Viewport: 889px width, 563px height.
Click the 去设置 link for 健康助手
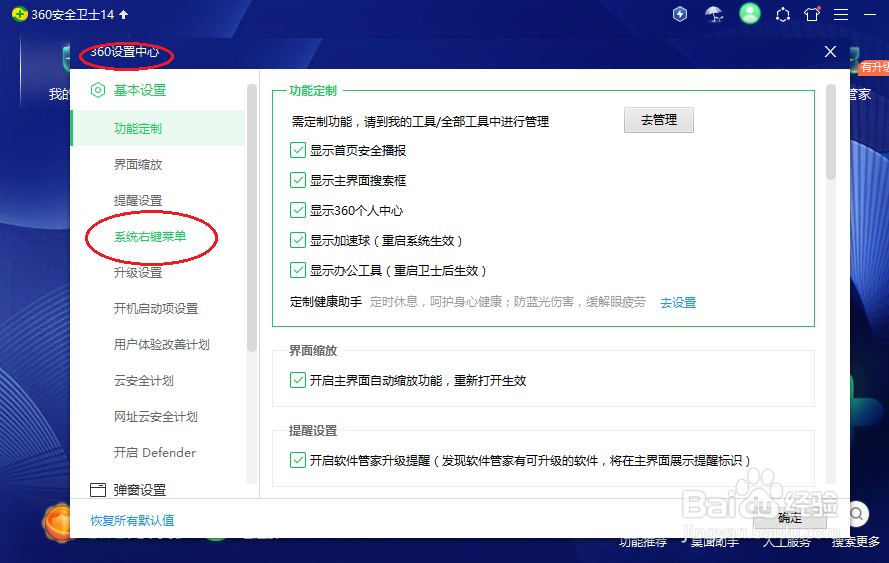coord(678,303)
